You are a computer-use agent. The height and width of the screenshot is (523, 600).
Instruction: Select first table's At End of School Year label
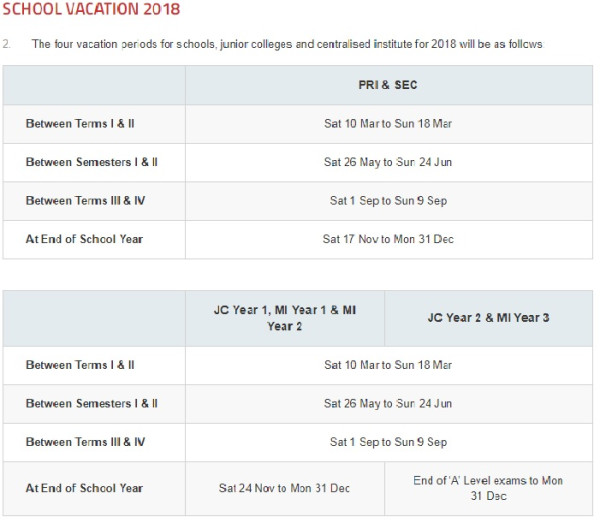[84, 239]
